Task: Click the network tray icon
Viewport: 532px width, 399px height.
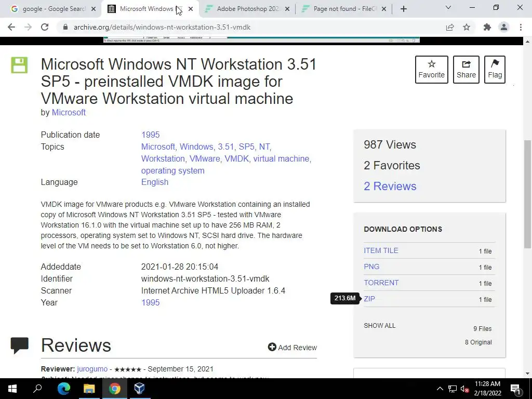Action: pyautogui.click(x=453, y=389)
